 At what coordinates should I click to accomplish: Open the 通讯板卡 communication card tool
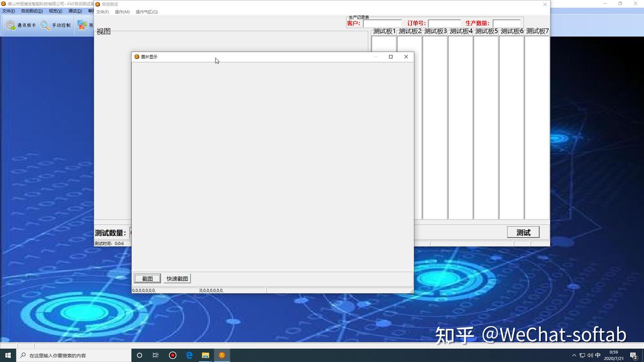click(21, 25)
